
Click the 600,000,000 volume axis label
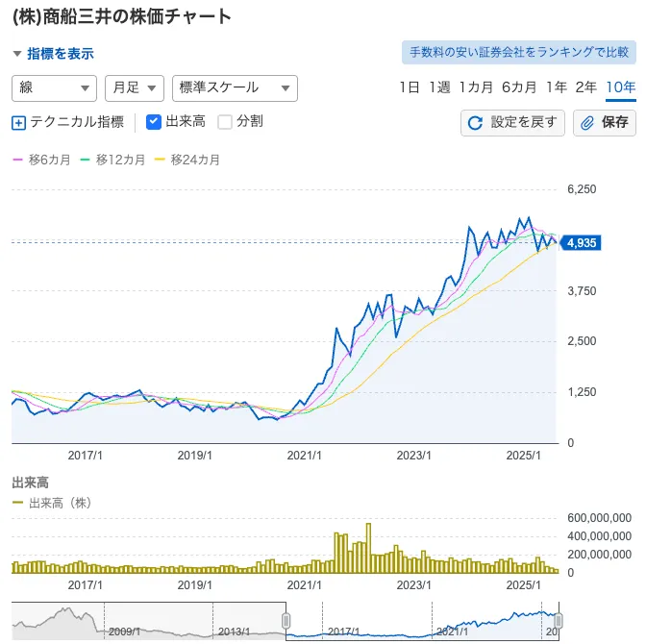[x=600, y=518]
